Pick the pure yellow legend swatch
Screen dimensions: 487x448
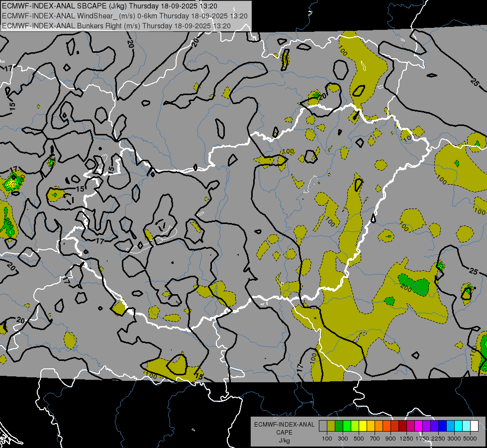coord(363,426)
